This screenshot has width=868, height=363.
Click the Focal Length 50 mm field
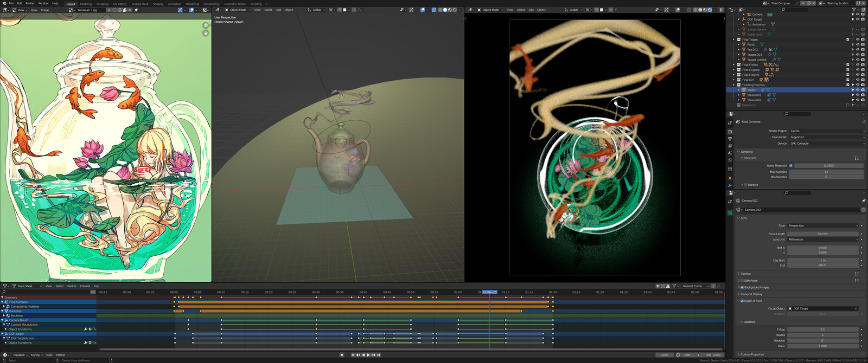pos(823,234)
